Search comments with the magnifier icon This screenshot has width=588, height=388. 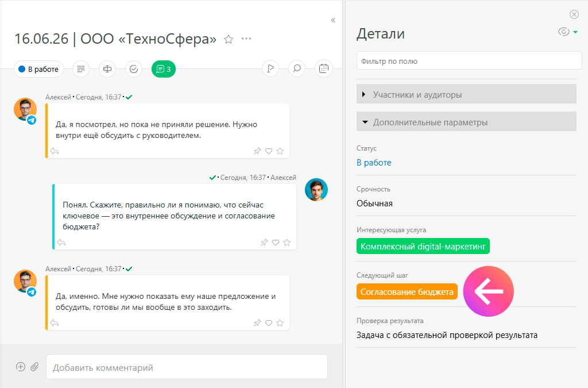[x=297, y=68]
